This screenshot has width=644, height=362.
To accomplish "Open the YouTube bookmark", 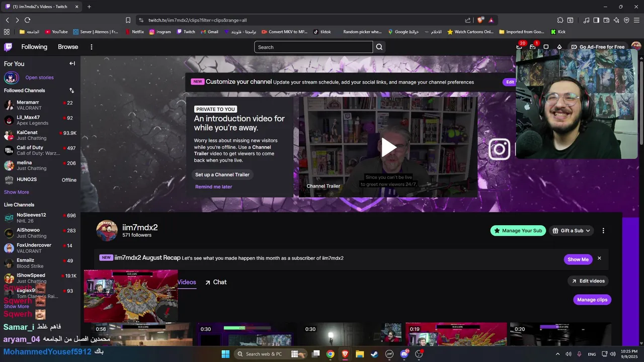I will click(56, 32).
